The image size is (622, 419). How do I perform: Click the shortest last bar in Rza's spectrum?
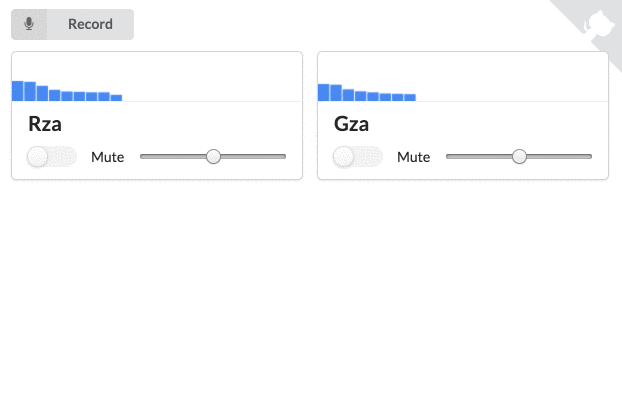point(116,98)
